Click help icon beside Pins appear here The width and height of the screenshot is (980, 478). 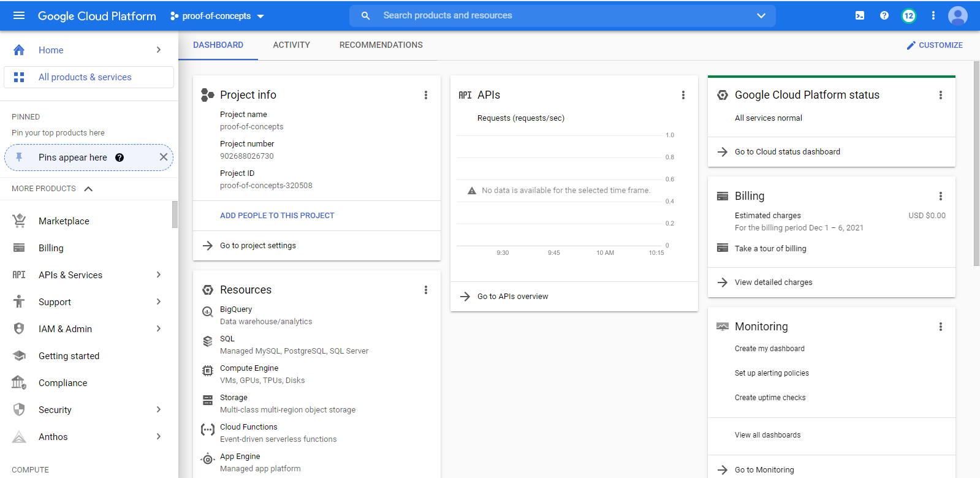(x=120, y=157)
